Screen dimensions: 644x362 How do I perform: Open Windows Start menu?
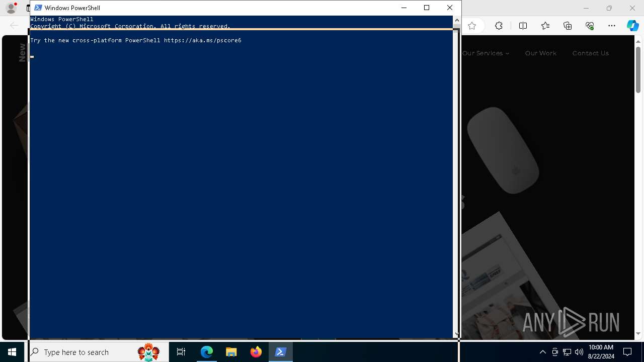click(12, 352)
